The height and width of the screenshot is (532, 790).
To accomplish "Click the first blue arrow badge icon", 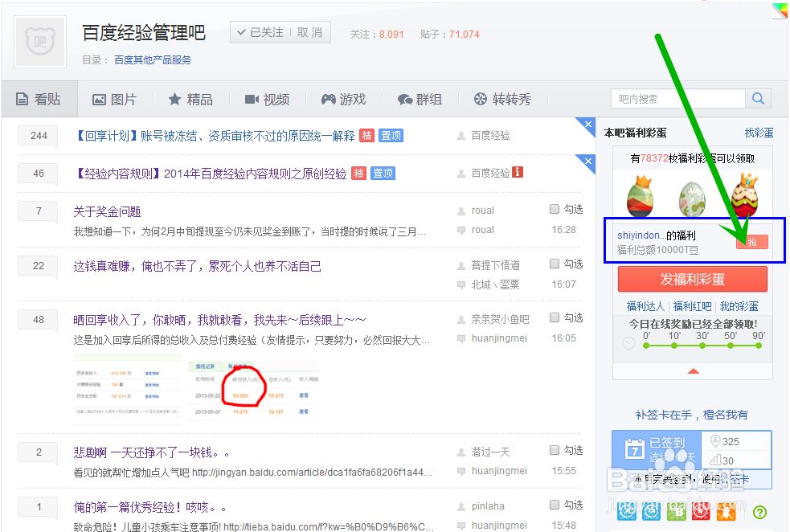I will [628, 511].
